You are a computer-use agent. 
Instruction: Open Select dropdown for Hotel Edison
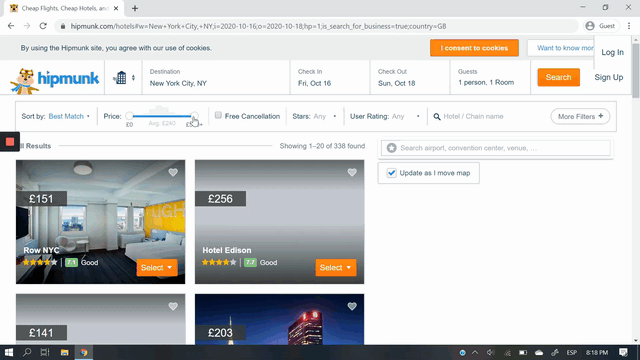(x=336, y=268)
